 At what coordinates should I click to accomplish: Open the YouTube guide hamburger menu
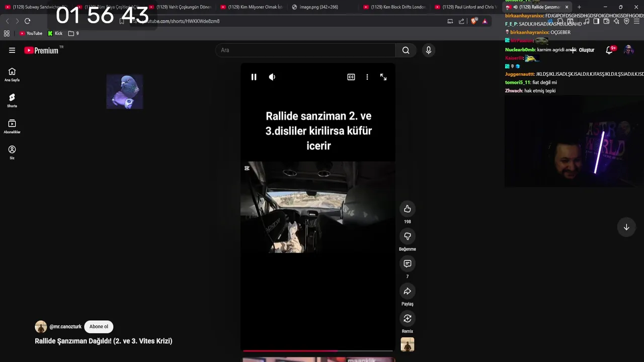[x=12, y=50]
